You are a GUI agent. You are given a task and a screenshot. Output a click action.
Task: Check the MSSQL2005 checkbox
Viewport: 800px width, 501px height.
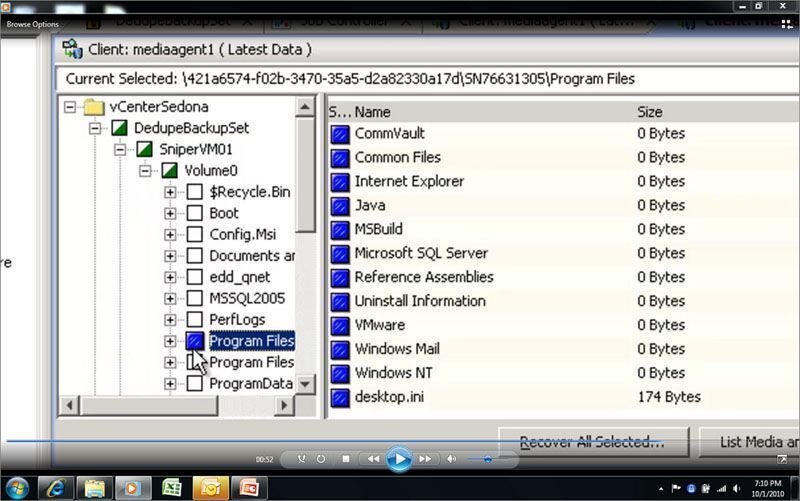pyautogui.click(x=194, y=298)
